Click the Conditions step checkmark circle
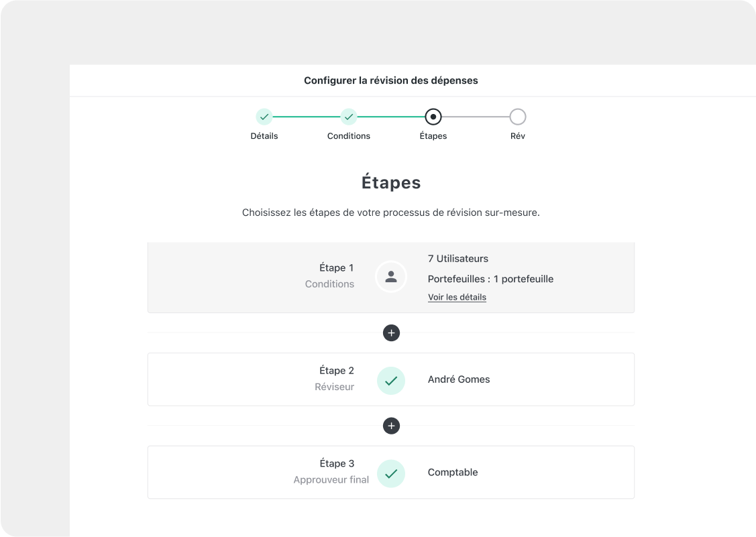 tap(349, 117)
